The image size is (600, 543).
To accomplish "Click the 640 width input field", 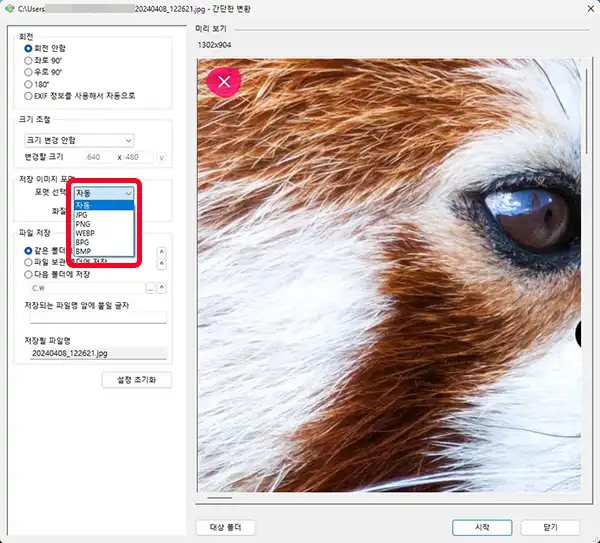I will pyautogui.click(x=99, y=157).
